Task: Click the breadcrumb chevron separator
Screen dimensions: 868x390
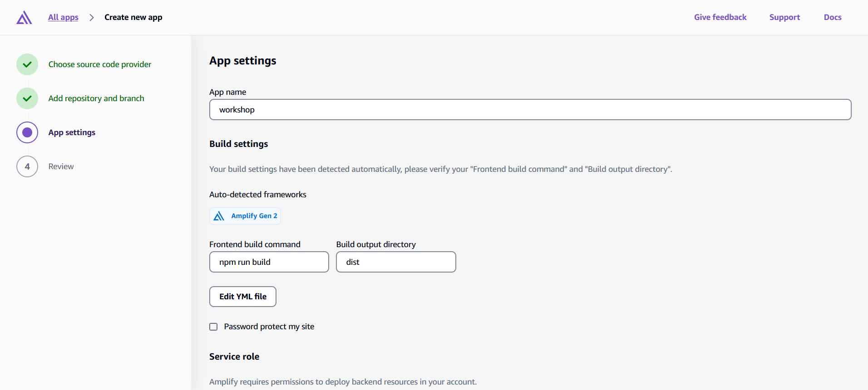Action: 92,17
